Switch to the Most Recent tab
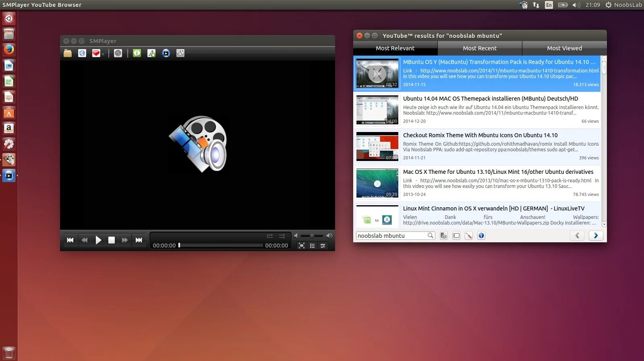 (480, 48)
